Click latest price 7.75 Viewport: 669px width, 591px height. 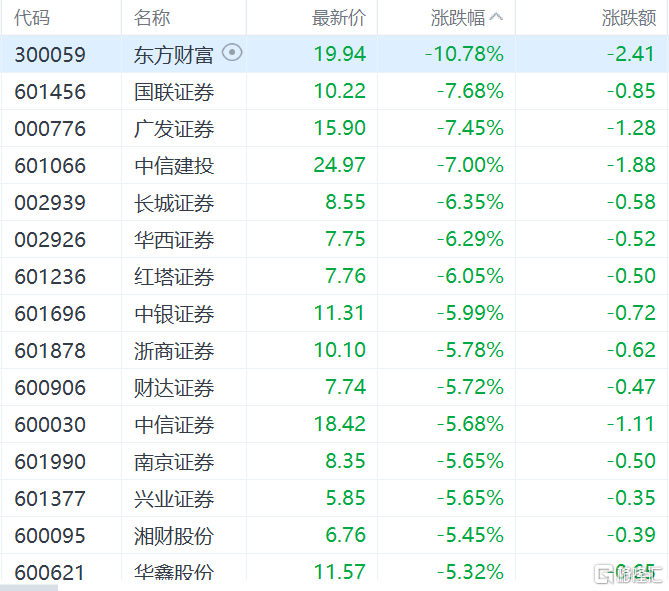click(346, 239)
